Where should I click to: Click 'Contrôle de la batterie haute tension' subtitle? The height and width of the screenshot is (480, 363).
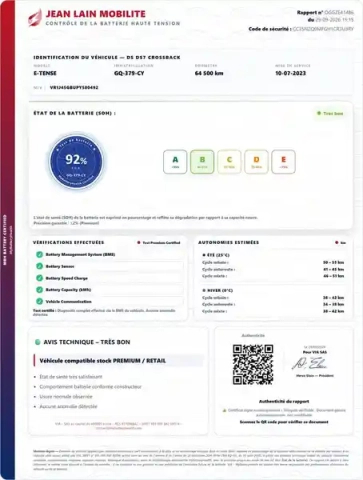tap(113, 23)
